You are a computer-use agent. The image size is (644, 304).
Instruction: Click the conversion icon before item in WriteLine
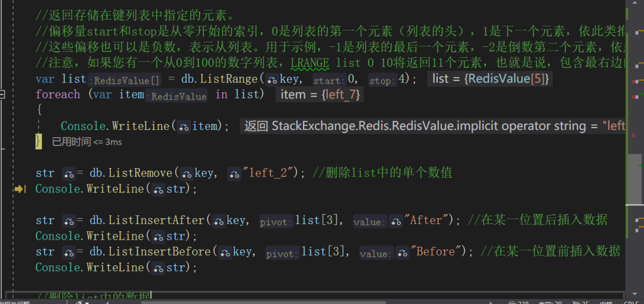tap(184, 127)
